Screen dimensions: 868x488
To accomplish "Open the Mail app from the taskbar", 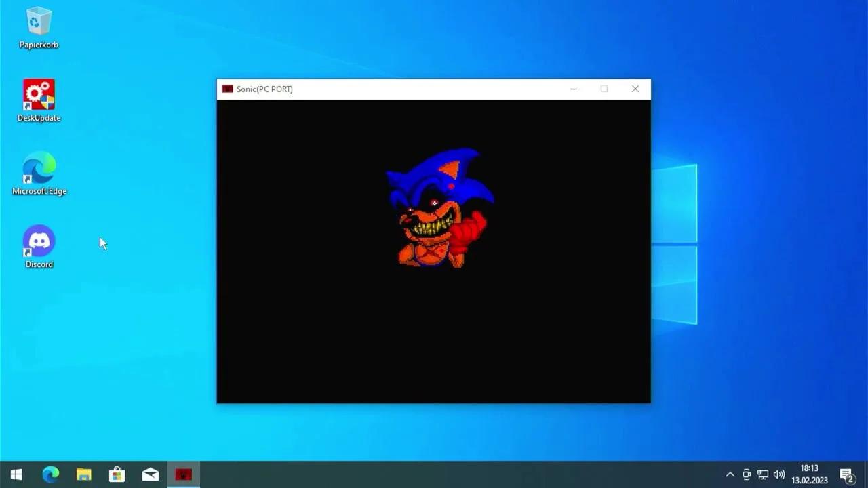I will click(150, 474).
